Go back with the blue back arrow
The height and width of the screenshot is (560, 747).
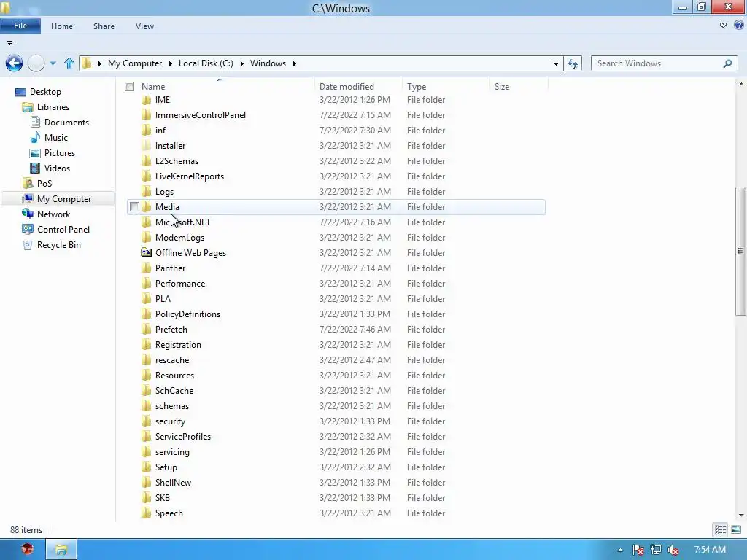pyautogui.click(x=15, y=63)
